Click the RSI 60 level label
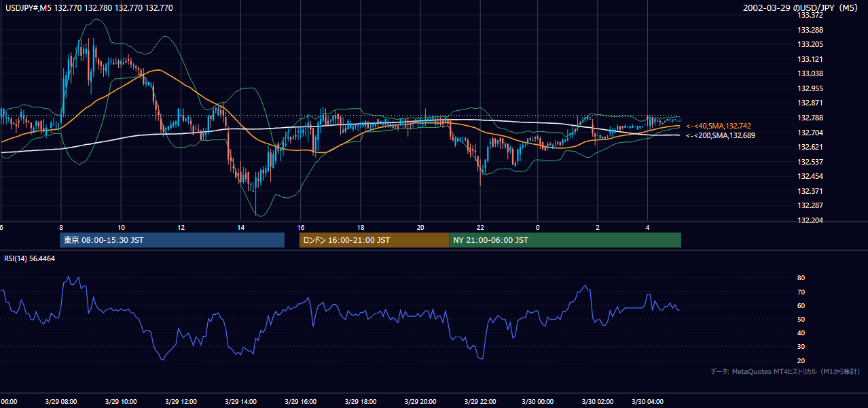 tap(801, 305)
